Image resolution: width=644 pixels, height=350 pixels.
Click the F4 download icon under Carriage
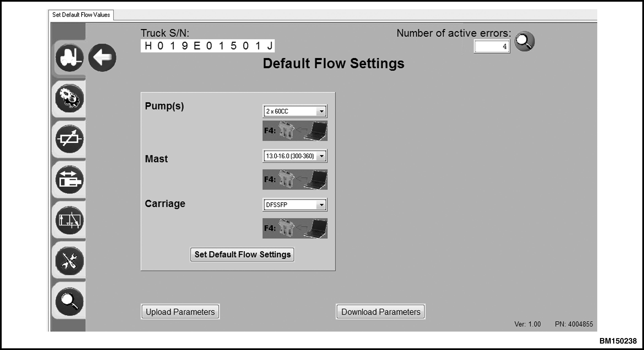295,228
